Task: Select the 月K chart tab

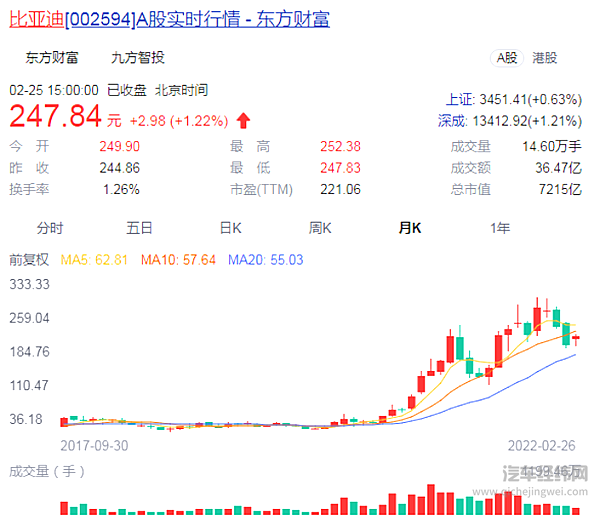Action: coord(410,228)
